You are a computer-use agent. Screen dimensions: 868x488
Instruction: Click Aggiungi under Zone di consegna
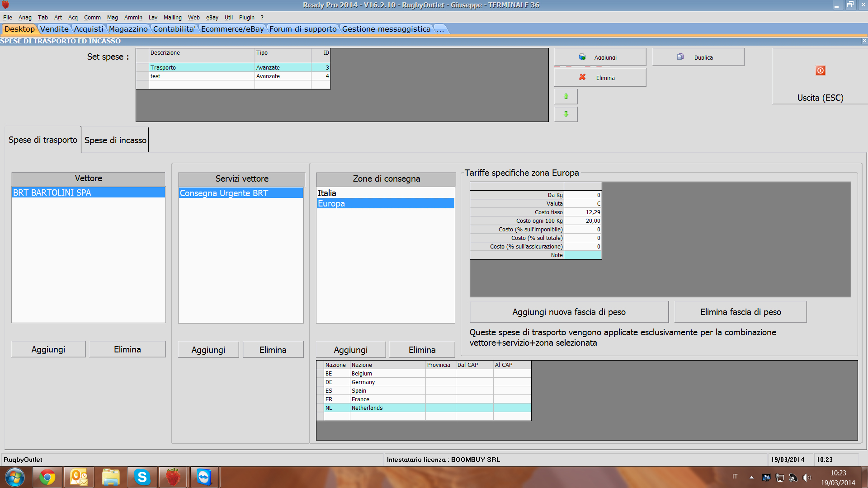(x=351, y=350)
